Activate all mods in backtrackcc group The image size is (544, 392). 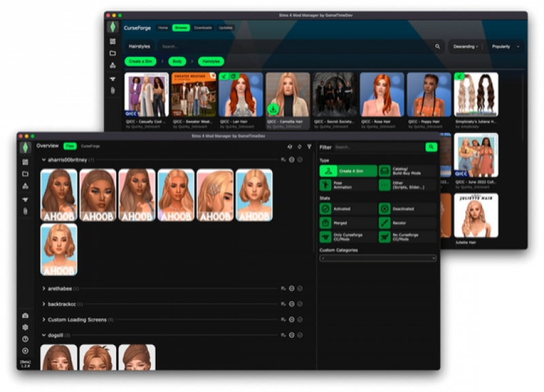click(300, 304)
